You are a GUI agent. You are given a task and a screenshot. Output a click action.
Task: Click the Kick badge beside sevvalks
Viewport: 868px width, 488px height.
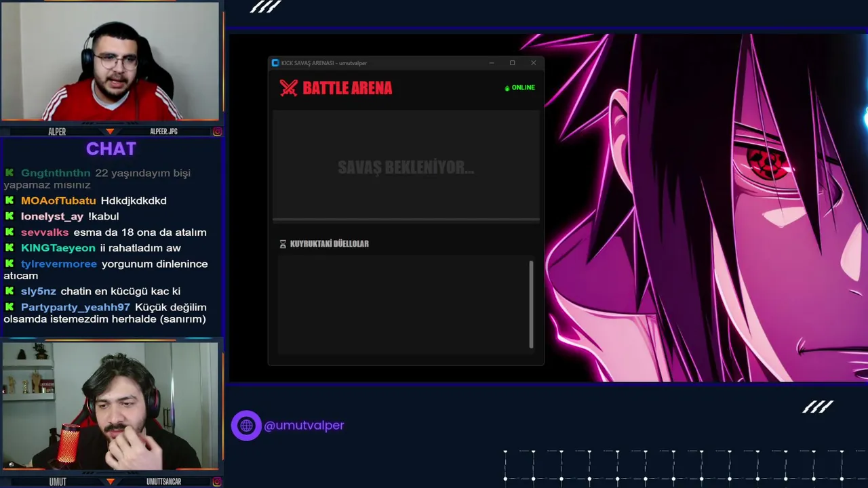[9, 232]
